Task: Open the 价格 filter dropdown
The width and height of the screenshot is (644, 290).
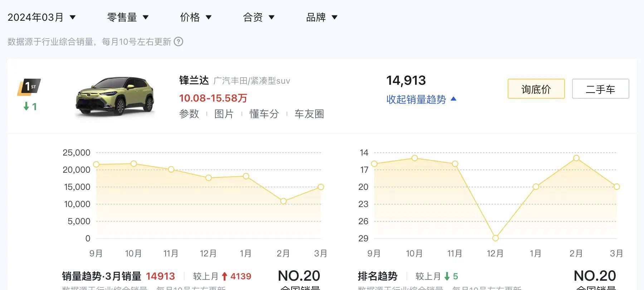Action: point(196,17)
